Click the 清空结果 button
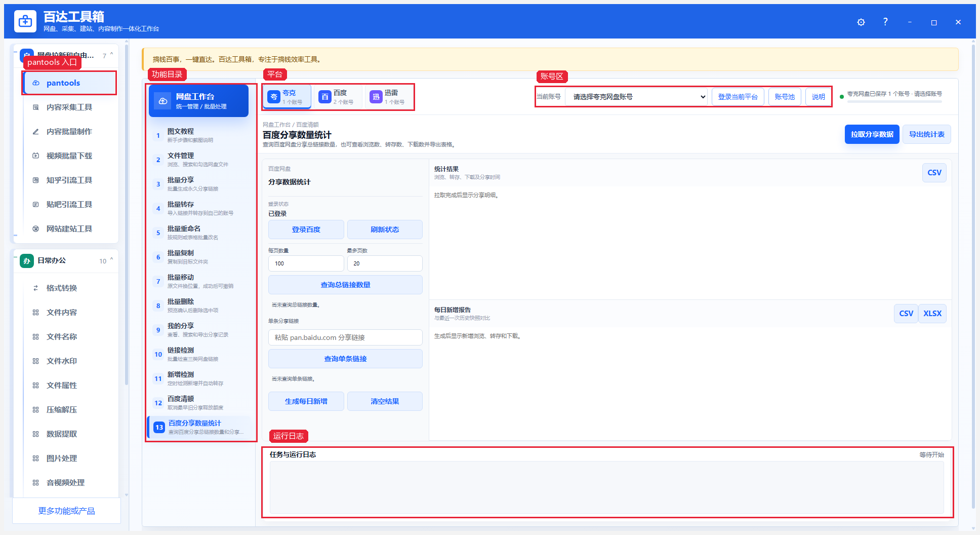Viewport: 980px width, 535px height. coord(385,401)
